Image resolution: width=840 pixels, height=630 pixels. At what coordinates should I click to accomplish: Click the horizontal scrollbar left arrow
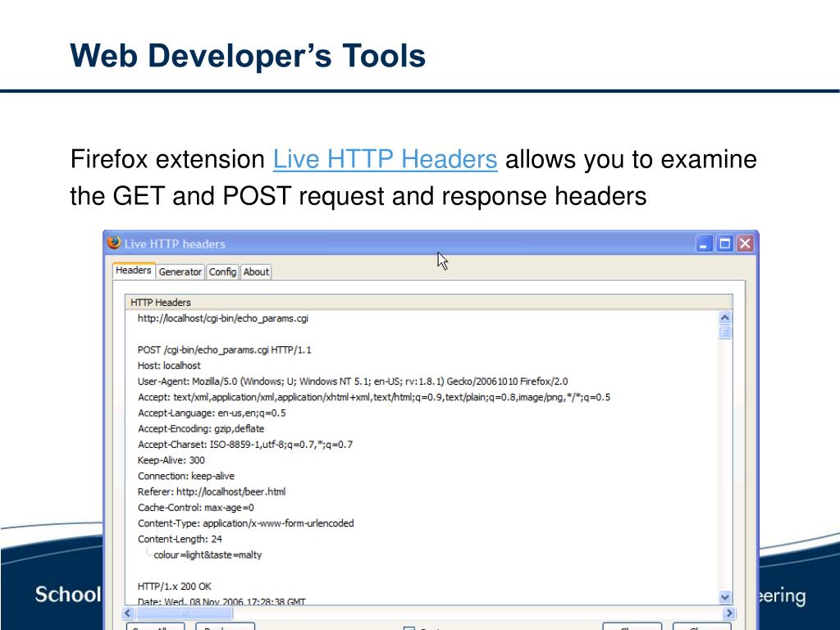(x=128, y=613)
